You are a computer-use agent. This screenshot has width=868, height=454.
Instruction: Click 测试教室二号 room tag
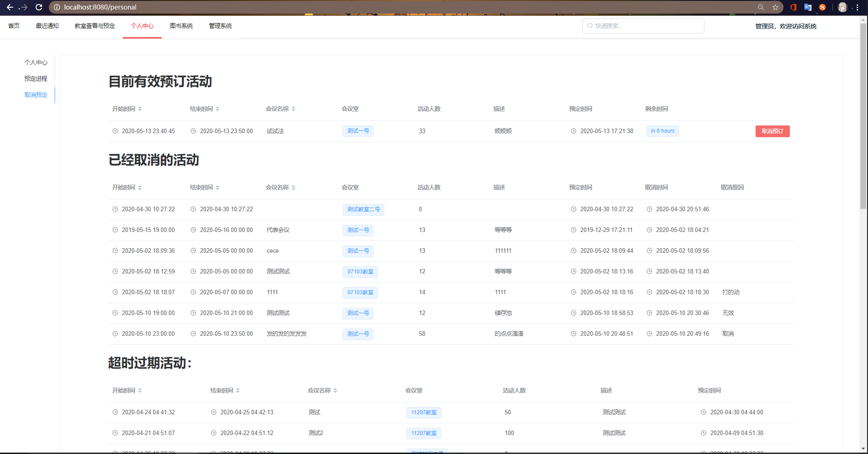point(363,210)
